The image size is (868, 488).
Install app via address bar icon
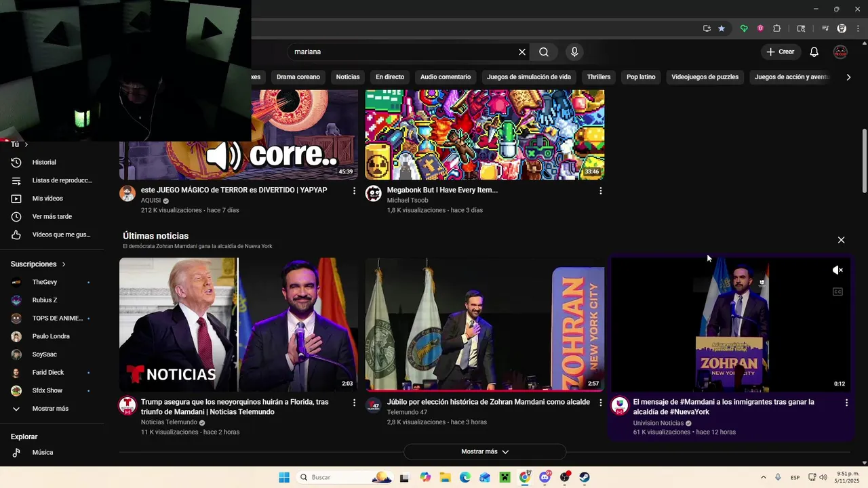tap(707, 28)
